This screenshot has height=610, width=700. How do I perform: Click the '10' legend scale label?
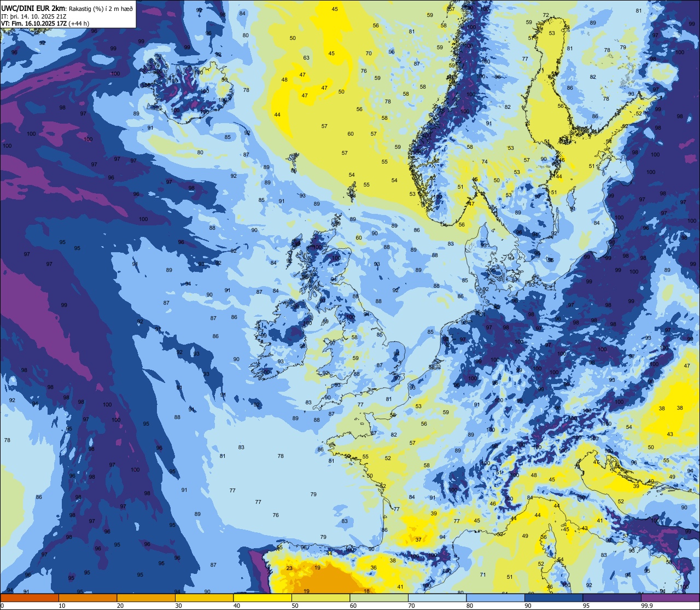coord(62,606)
